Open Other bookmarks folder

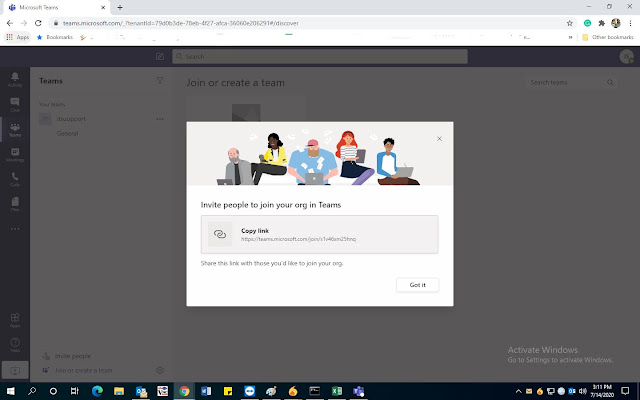point(608,37)
